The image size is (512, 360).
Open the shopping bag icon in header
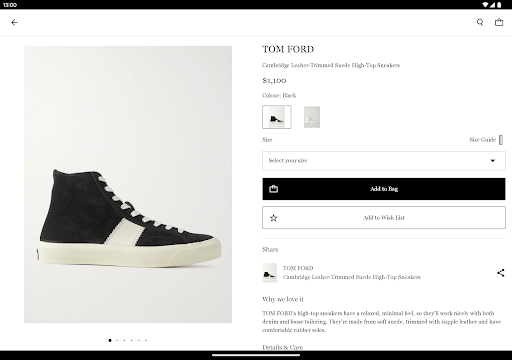pos(499,22)
